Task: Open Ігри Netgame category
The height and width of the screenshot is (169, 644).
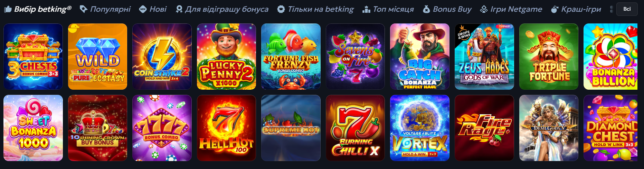Action: (x=511, y=9)
